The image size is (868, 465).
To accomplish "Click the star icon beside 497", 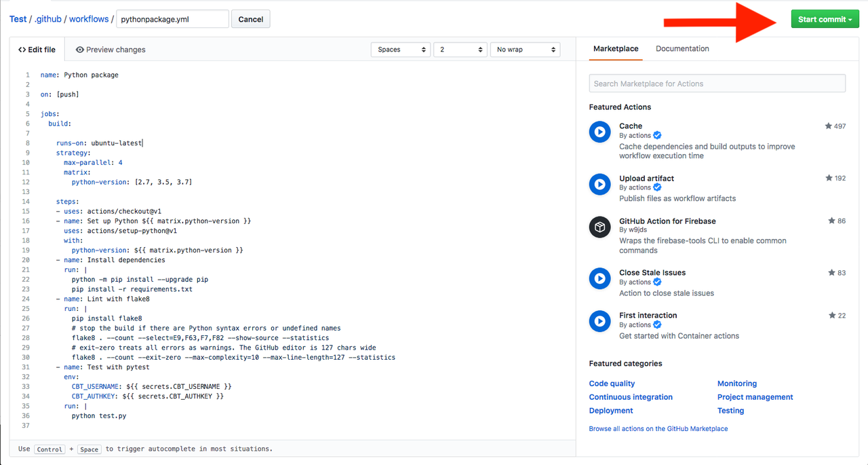I will point(828,126).
